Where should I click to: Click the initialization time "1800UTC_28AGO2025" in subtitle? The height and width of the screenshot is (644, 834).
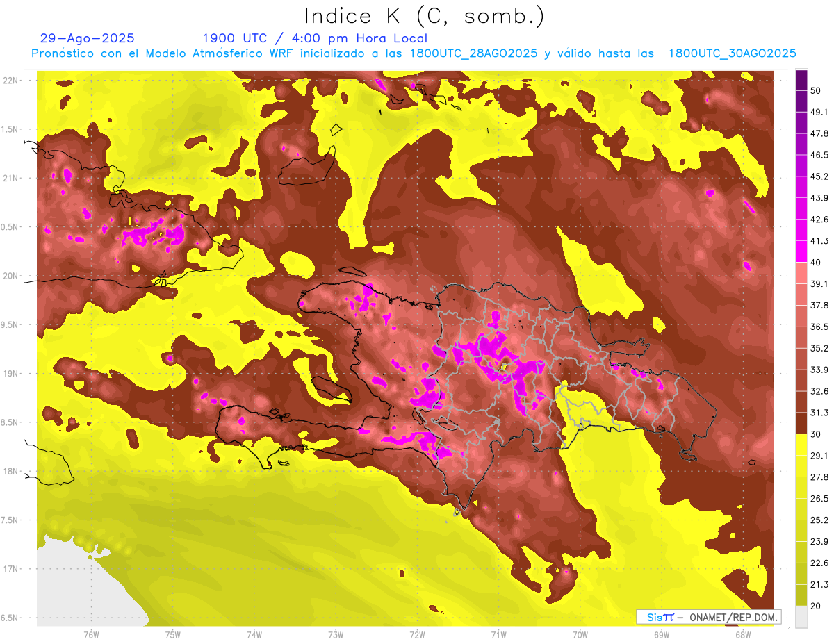(x=473, y=53)
